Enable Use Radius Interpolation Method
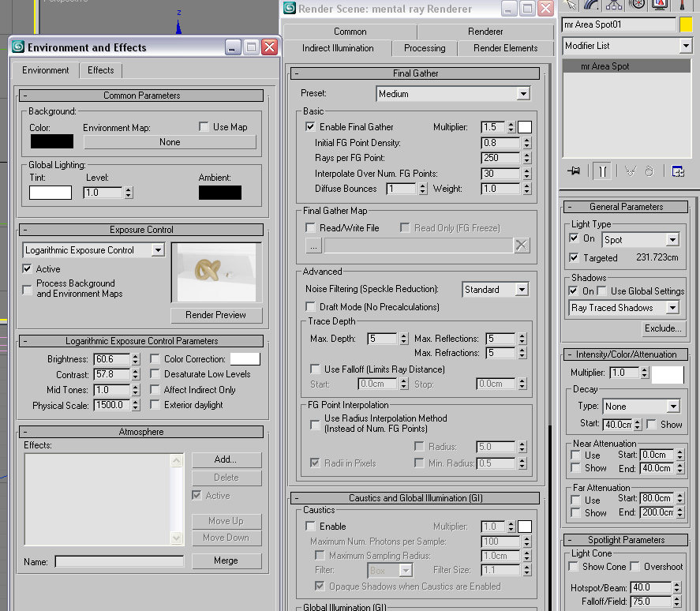The width and height of the screenshot is (700, 611). coord(315,425)
